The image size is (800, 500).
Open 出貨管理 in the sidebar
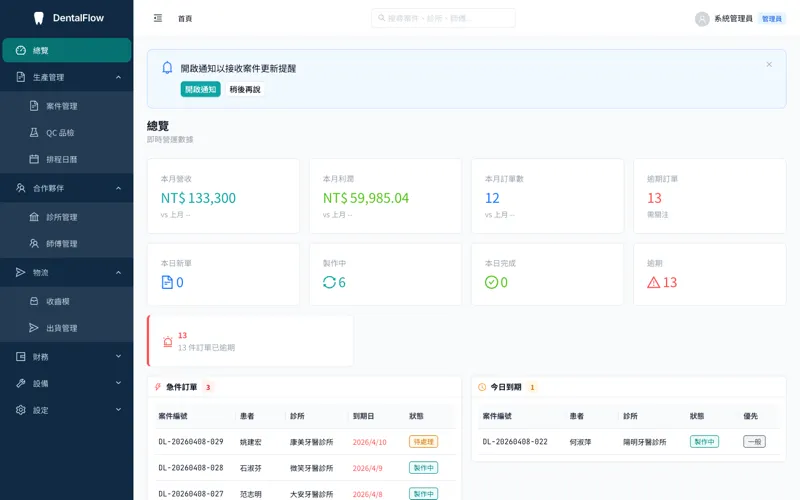(x=66, y=328)
